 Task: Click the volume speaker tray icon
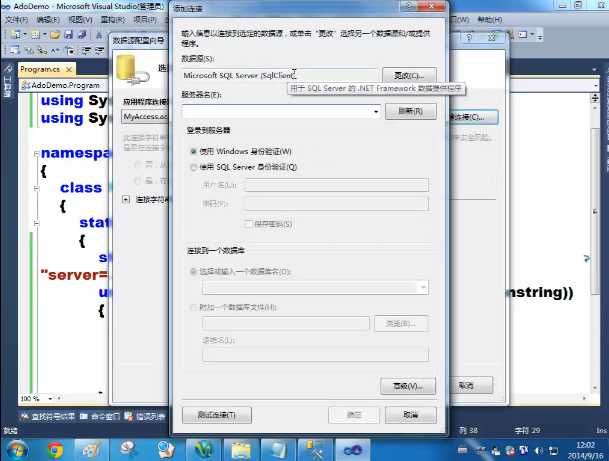coord(538,451)
